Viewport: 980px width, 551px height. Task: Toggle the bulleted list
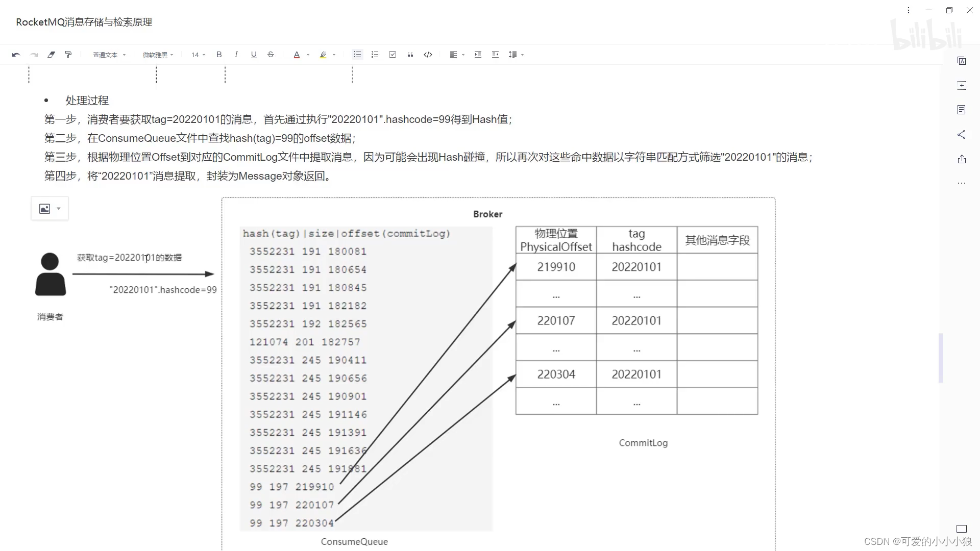pos(357,55)
